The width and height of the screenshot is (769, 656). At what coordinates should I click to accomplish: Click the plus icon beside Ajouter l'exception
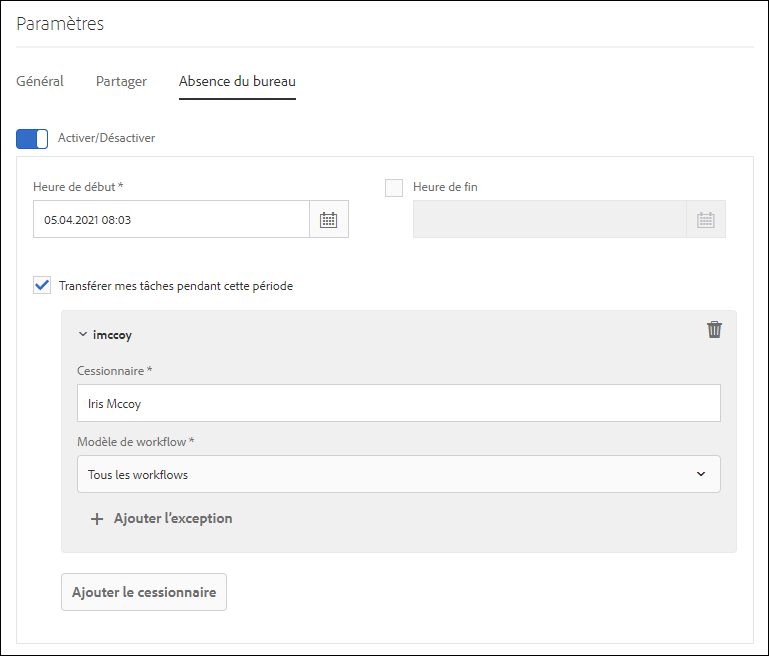(x=97, y=519)
